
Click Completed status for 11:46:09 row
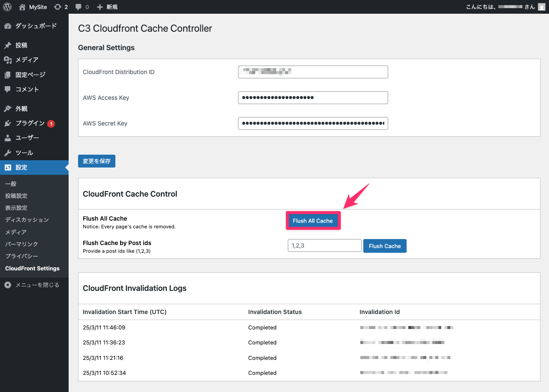(x=262, y=328)
